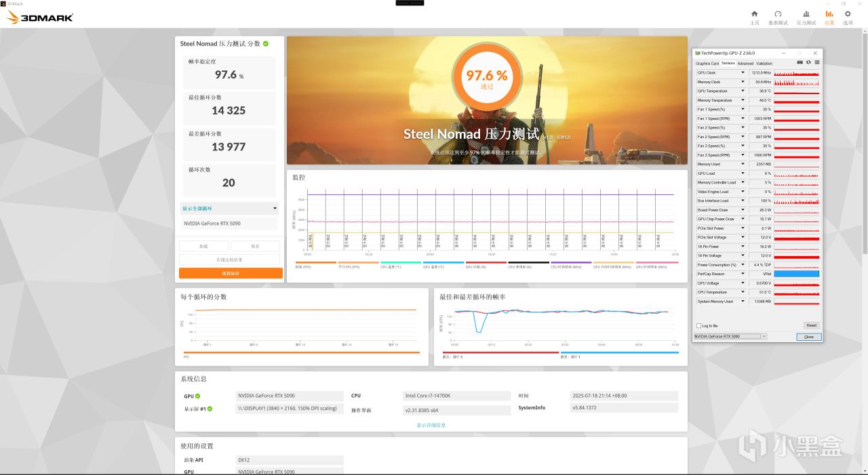868x475 pixels.
Task: Open Memory Used sensor dropdown
Action: pos(743,164)
